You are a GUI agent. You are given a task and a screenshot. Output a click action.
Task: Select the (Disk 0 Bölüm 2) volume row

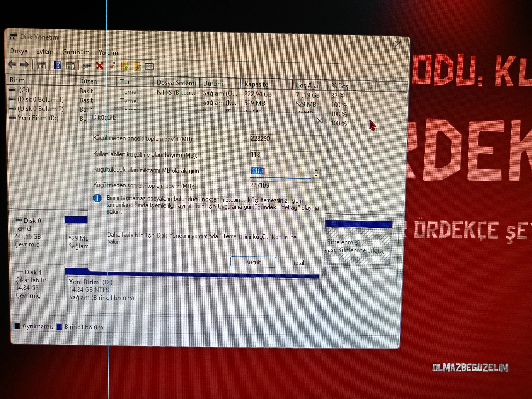tap(36, 109)
